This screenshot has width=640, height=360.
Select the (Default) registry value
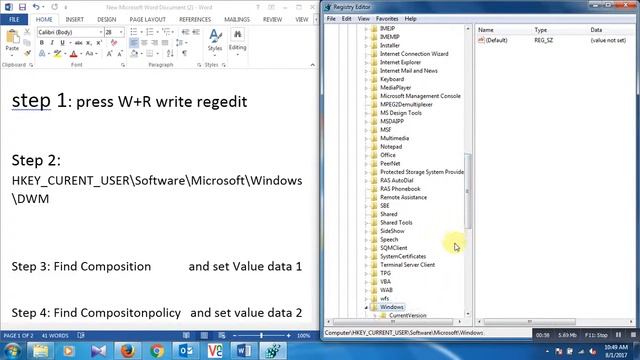(493, 40)
